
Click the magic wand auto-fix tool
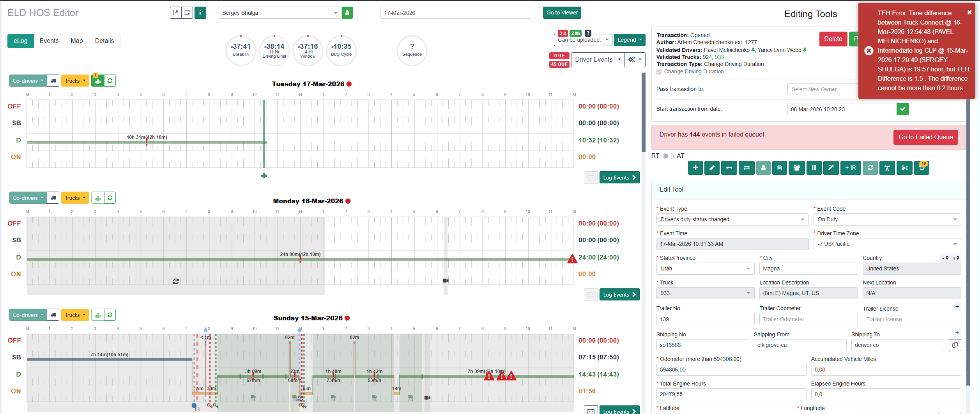coord(831,168)
